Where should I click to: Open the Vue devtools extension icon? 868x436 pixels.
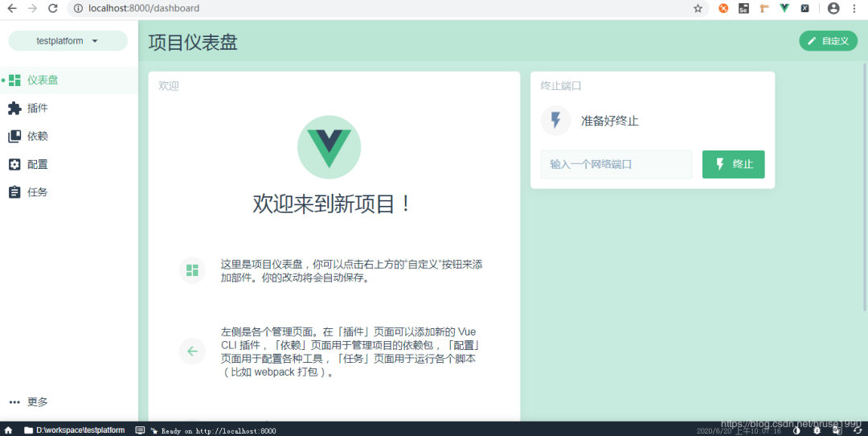point(784,8)
